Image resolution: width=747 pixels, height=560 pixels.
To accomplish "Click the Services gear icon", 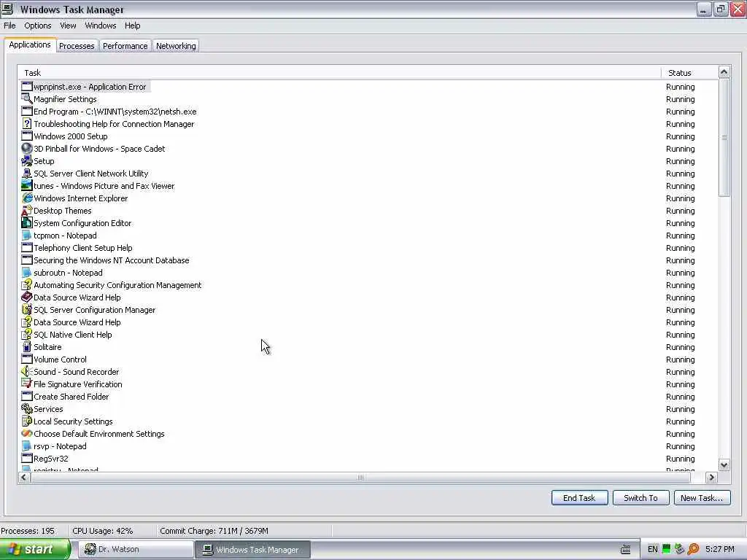I will pos(27,408).
